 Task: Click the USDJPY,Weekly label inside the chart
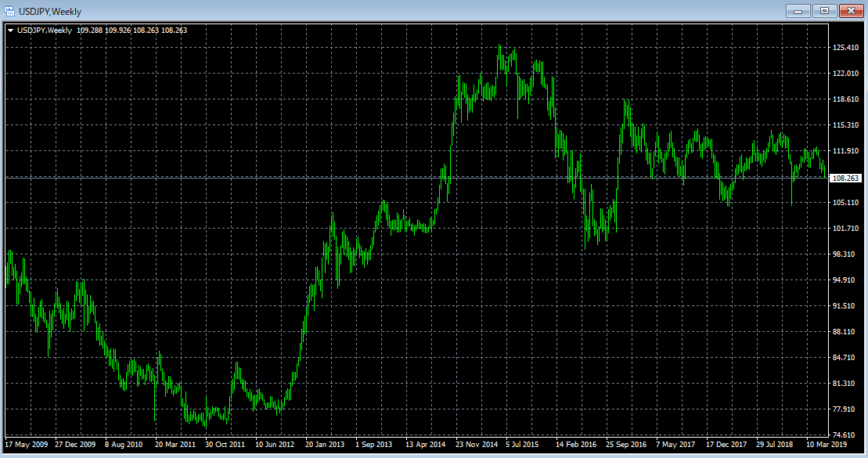click(45, 31)
